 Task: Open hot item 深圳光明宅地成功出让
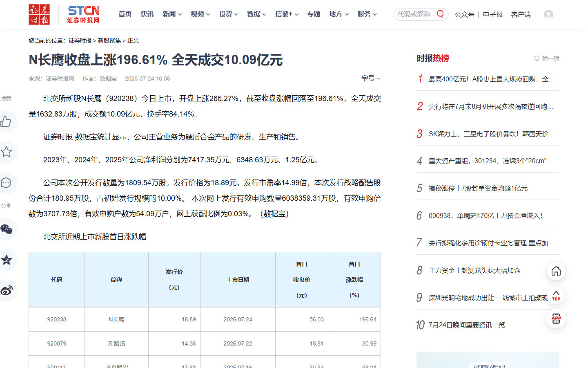pos(488,298)
